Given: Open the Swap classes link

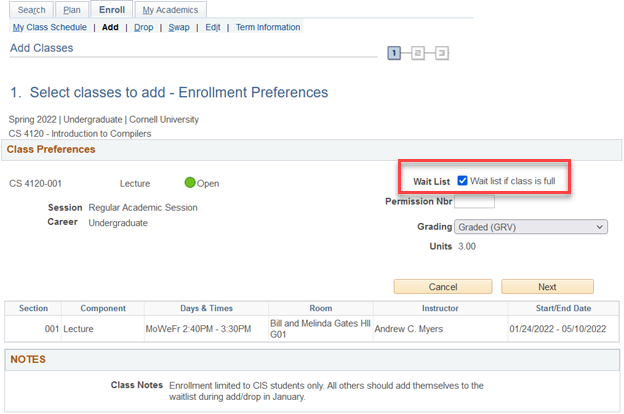Looking at the screenshot, I should point(179,27).
